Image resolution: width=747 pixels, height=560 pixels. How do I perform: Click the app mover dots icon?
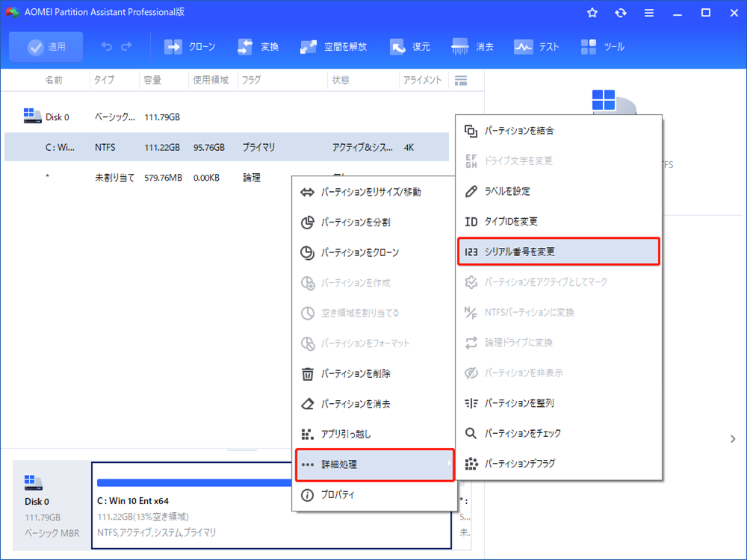click(x=307, y=435)
